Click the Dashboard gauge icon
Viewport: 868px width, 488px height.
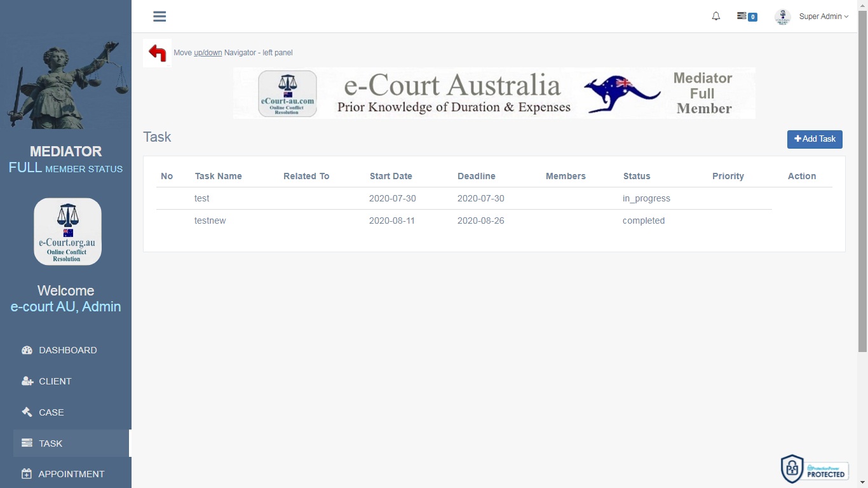[x=27, y=350]
